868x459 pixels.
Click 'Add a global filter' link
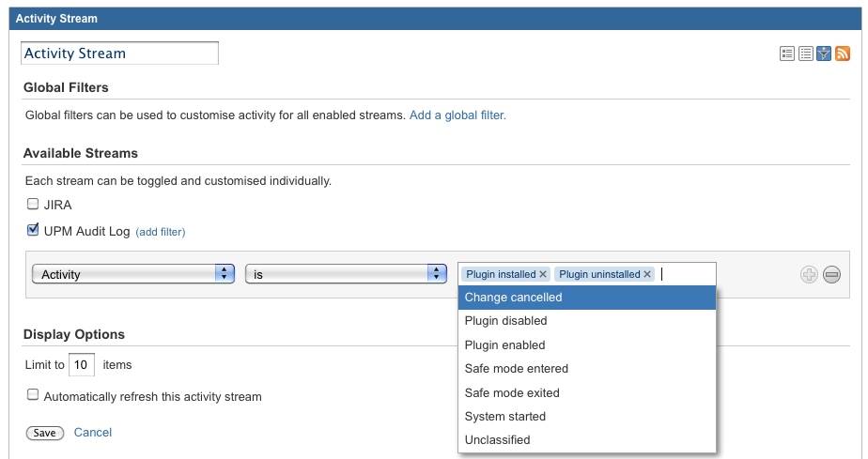457,115
